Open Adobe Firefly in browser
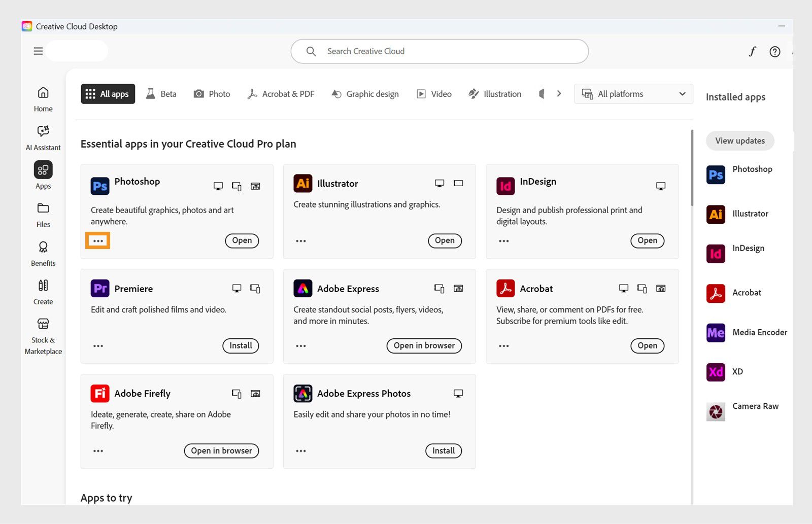This screenshot has height=524, width=812. point(221,450)
